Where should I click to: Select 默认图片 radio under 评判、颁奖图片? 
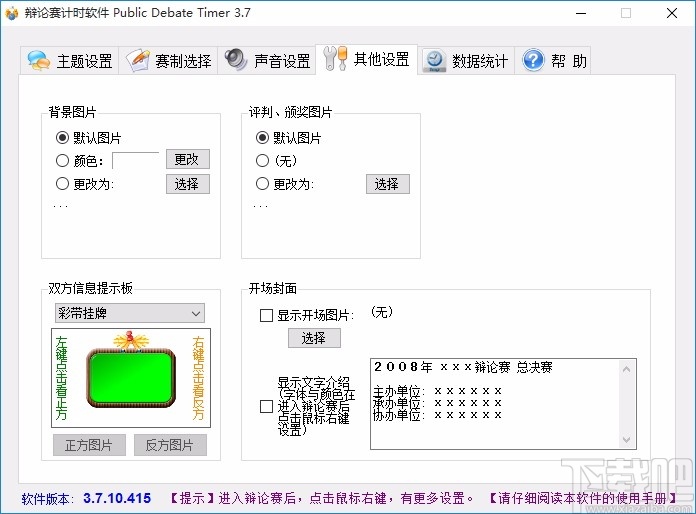pyautogui.click(x=262, y=138)
